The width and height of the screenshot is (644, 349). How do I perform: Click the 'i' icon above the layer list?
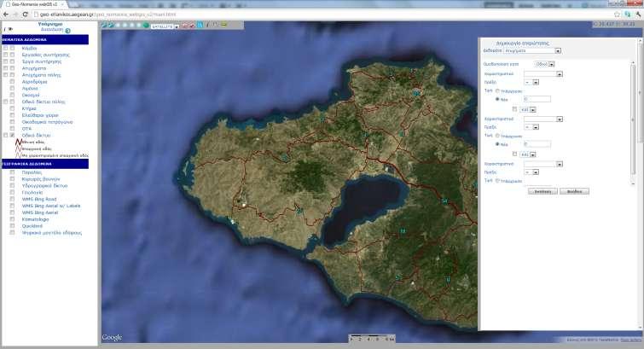(x=4, y=30)
